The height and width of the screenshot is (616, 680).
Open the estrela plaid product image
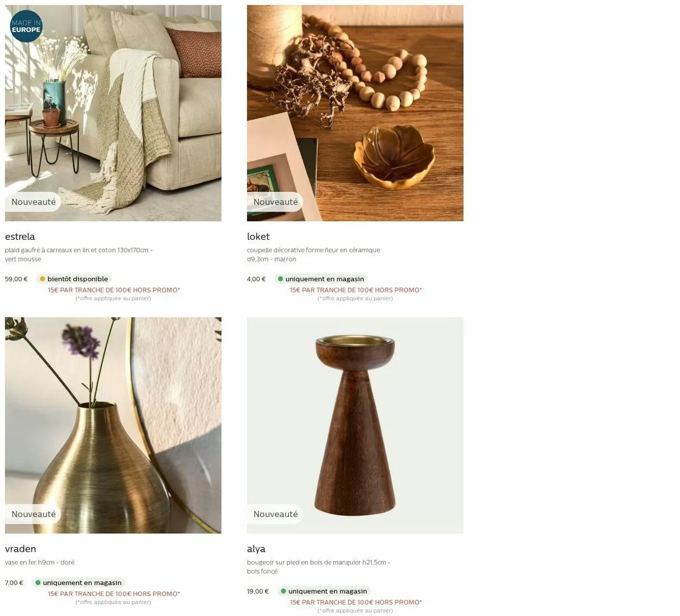click(113, 113)
